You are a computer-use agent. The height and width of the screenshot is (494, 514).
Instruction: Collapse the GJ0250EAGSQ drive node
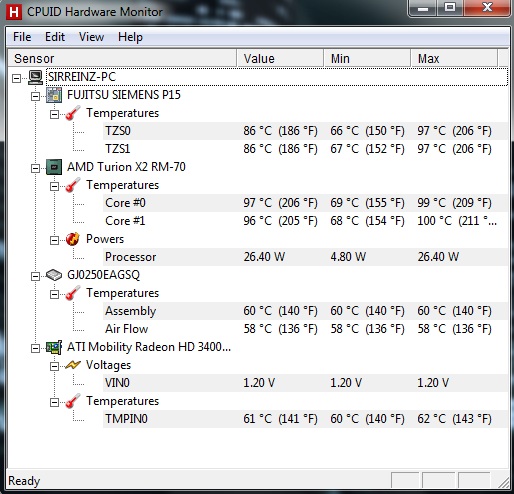35,276
